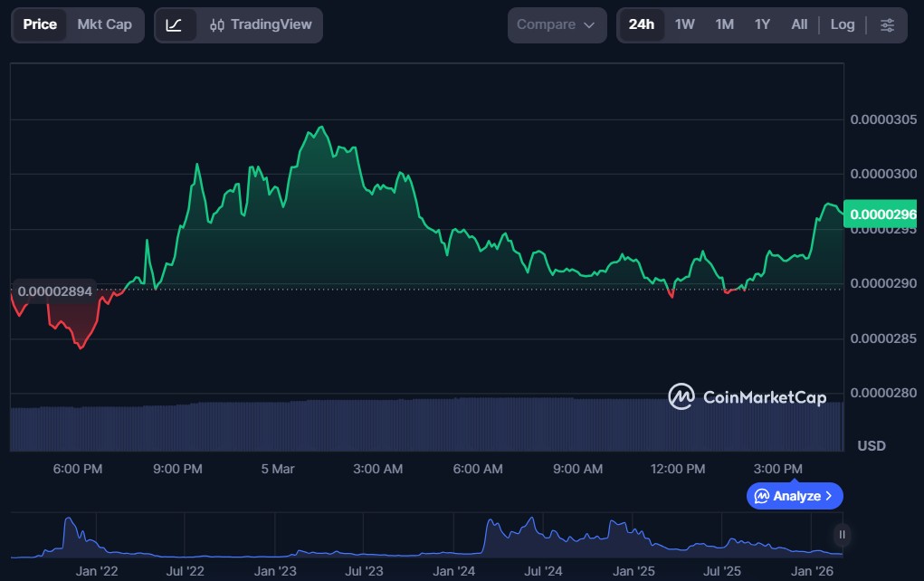Show All time price history

(799, 25)
